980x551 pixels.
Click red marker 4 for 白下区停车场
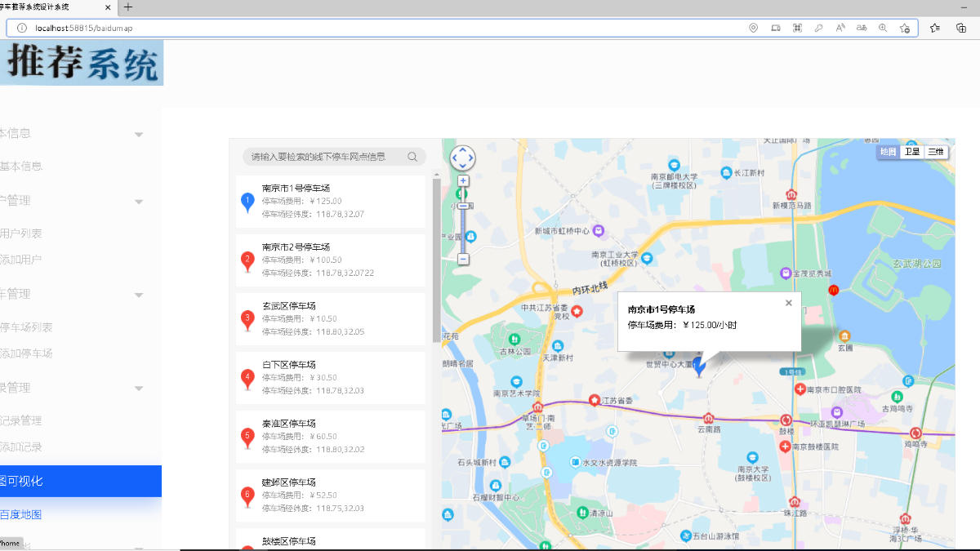[x=248, y=379]
